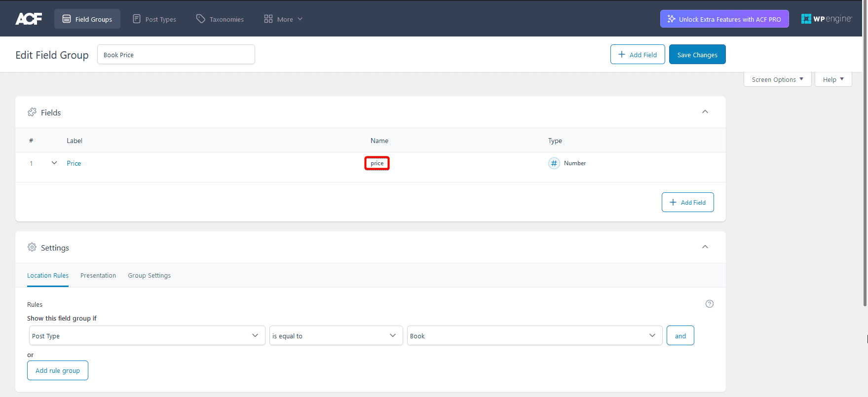This screenshot has height=397, width=868.
Task: Open the Taxonomies menu
Action: tap(220, 19)
